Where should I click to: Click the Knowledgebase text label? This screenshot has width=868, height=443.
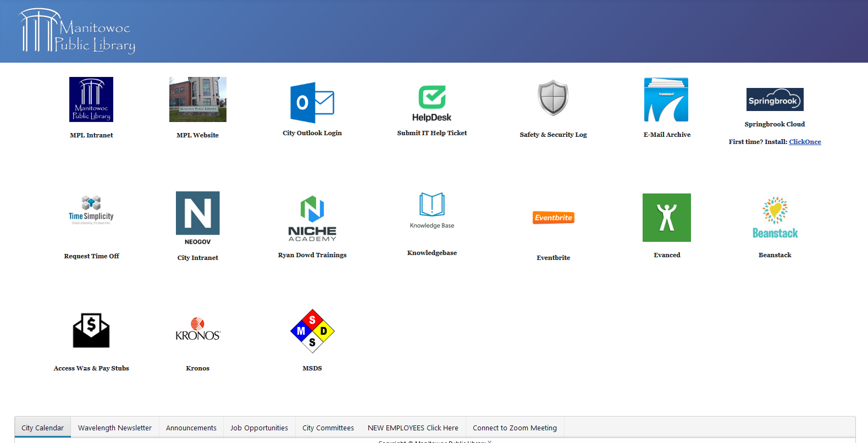point(432,253)
